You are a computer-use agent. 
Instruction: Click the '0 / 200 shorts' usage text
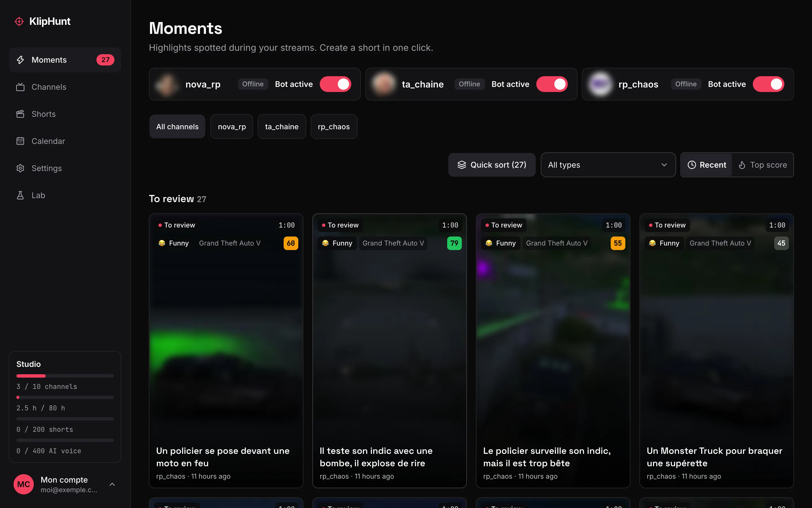click(45, 429)
